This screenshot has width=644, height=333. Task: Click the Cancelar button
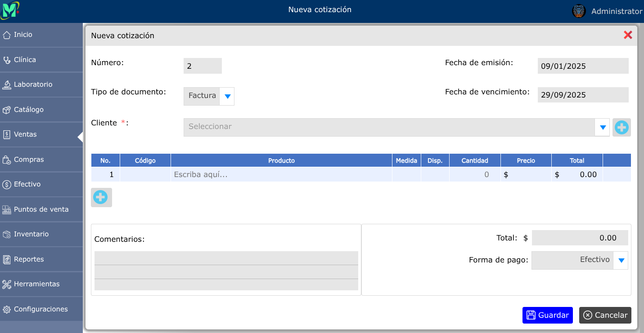[605, 315]
